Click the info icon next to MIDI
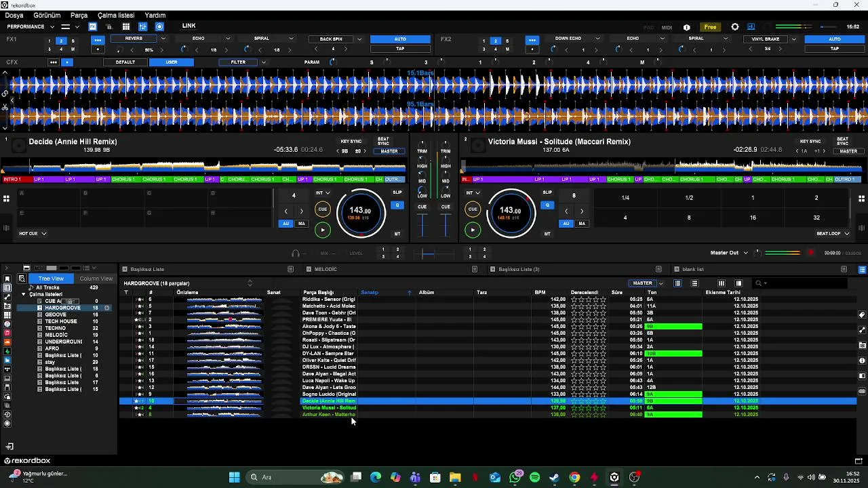 point(687,27)
